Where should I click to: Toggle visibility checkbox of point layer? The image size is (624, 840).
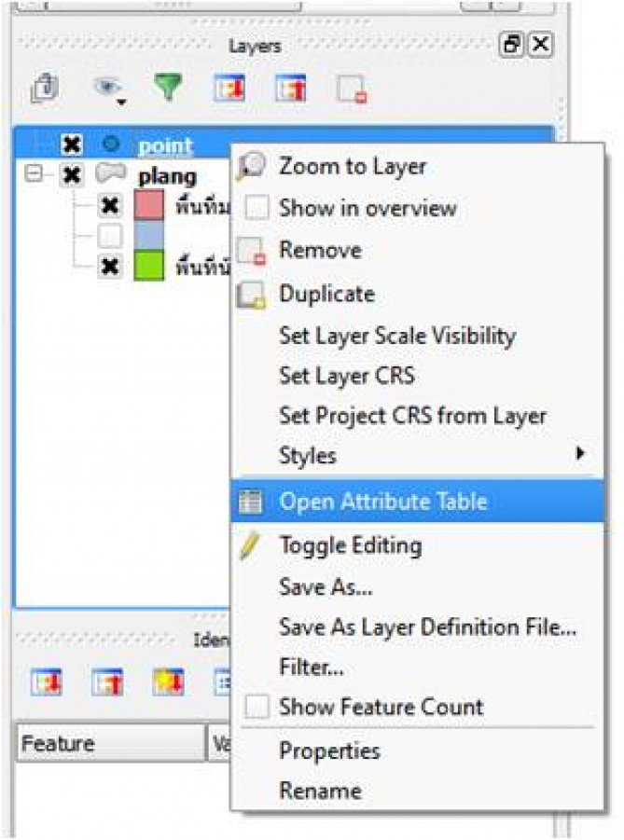(71, 145)
